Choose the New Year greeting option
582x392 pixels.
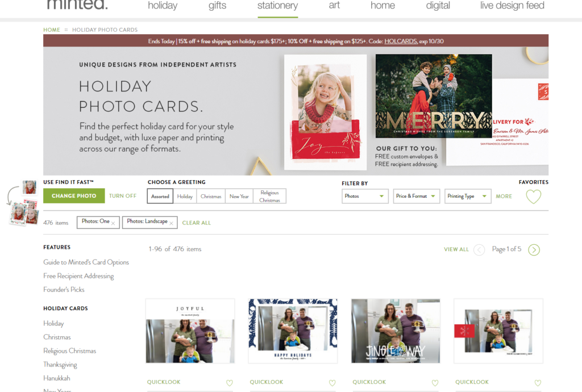point(239,196)
